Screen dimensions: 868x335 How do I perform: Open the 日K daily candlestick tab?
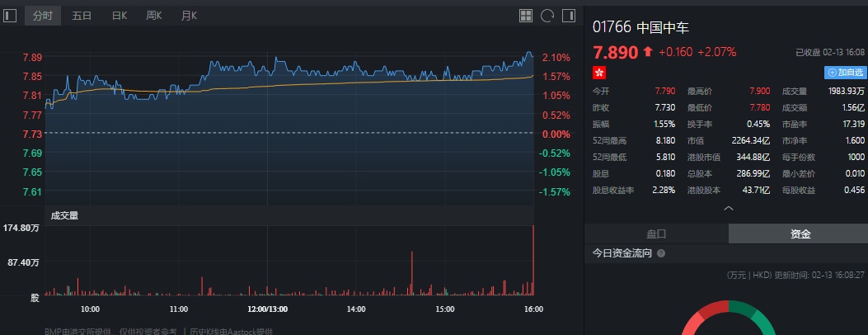point(120,16)
